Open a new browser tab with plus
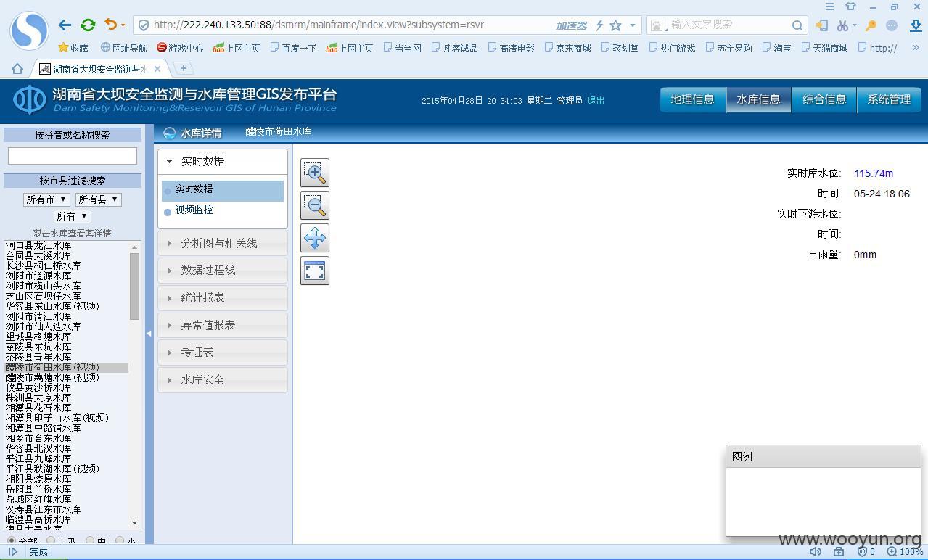 tap(183, 68)
